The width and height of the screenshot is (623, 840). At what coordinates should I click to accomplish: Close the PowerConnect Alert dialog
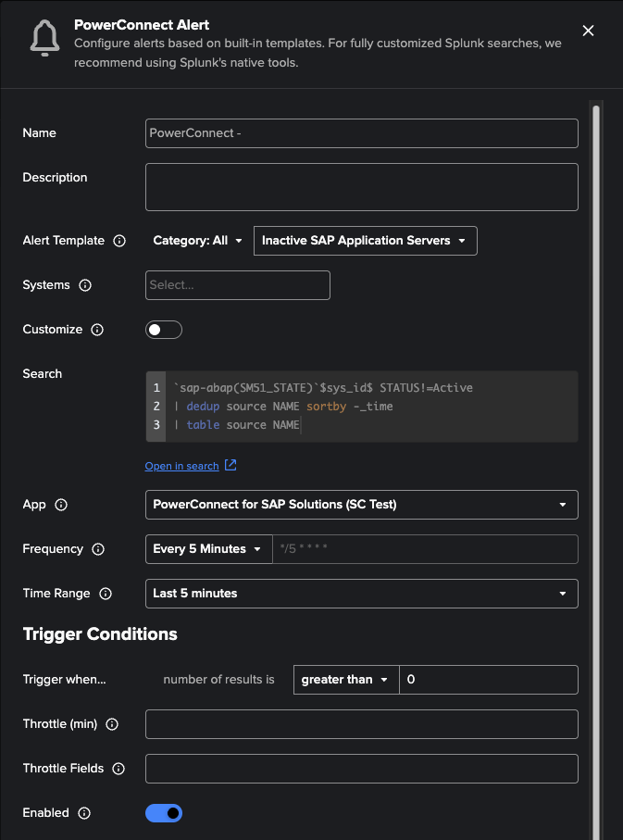point(588,31)
